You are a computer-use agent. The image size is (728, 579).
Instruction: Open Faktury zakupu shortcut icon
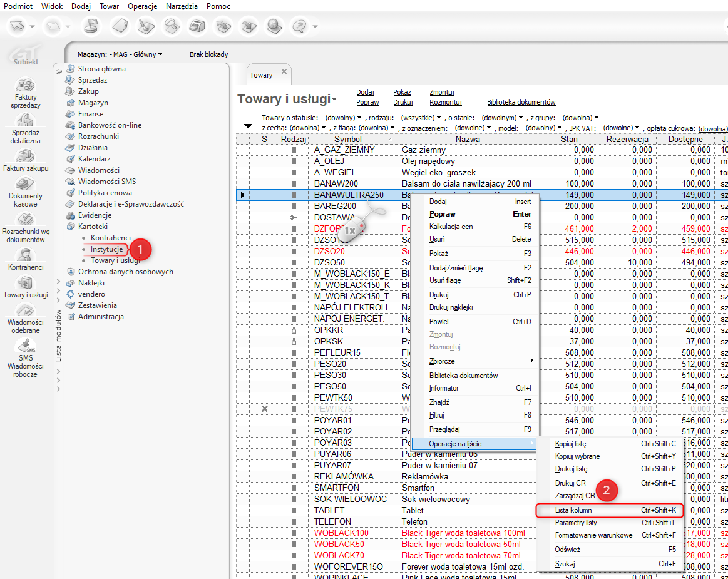coord(26,156)
